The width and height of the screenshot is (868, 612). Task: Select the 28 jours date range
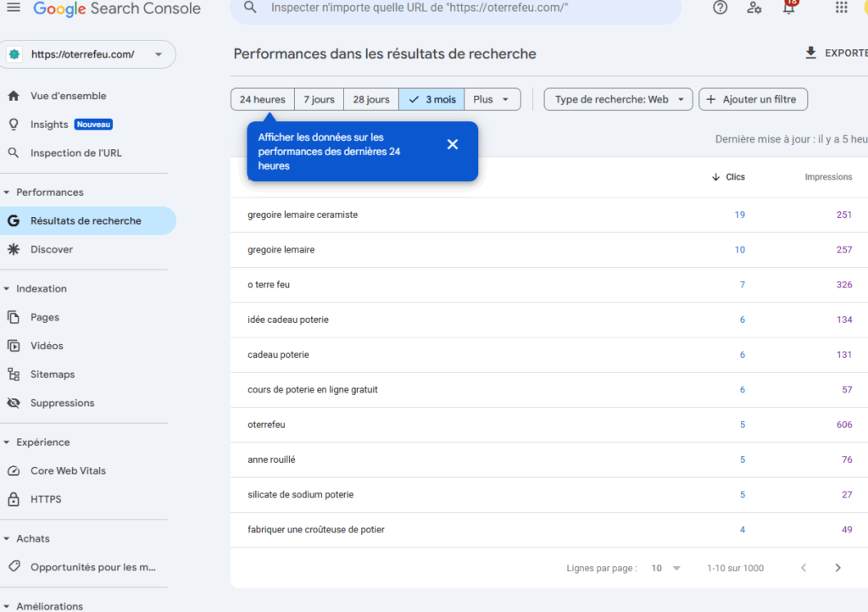[371, 100]
